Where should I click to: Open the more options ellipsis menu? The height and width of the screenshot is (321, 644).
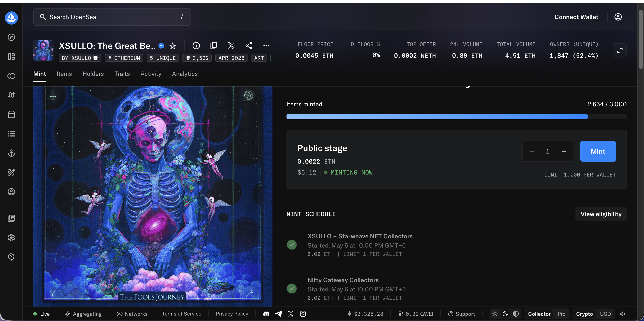click(x=266, y=46)
